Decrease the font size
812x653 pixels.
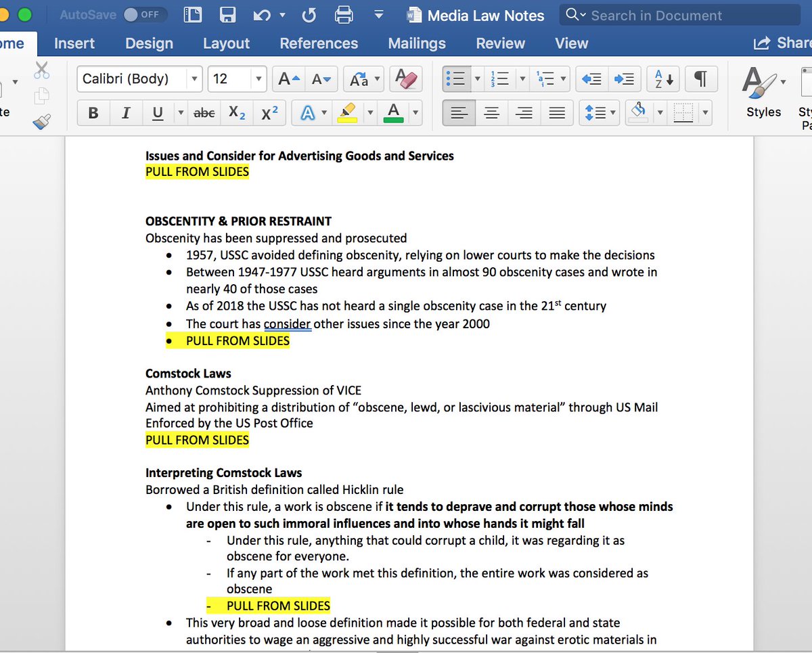click(321, 79)
